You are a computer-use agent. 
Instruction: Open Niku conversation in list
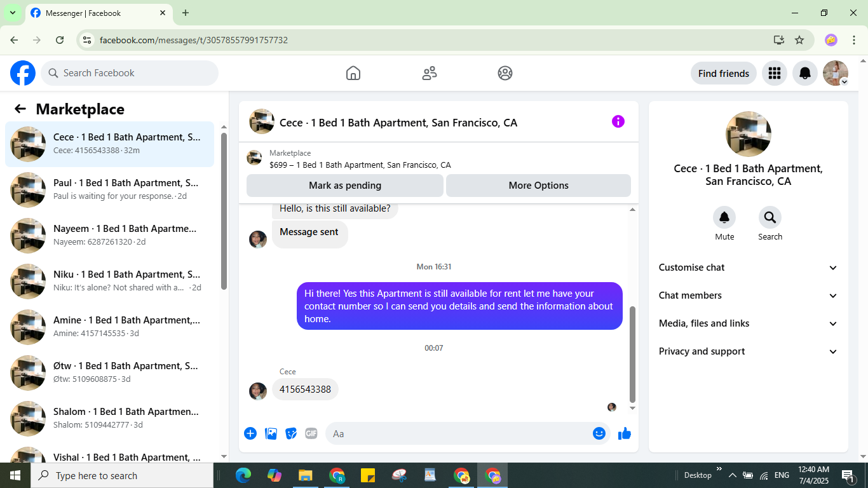pos(110,281)
